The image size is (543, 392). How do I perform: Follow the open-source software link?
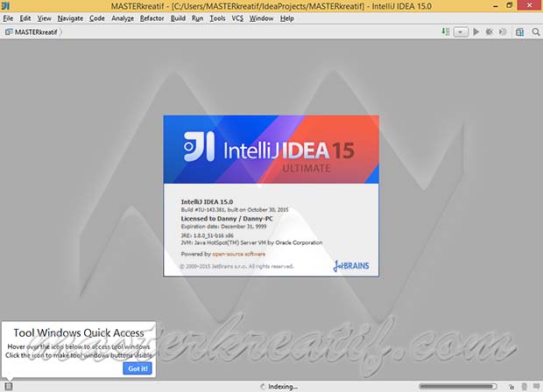[238, 254]
